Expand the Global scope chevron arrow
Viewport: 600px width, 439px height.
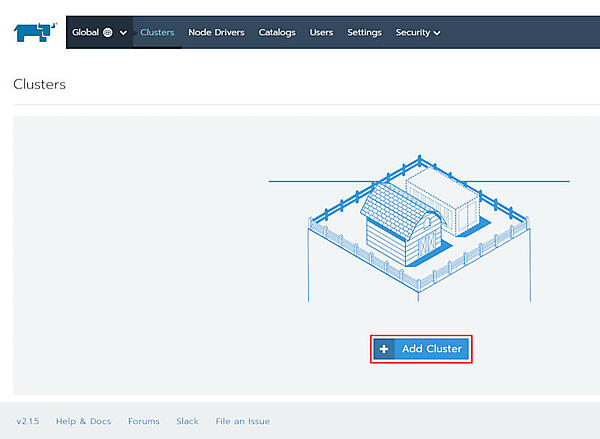124,33
